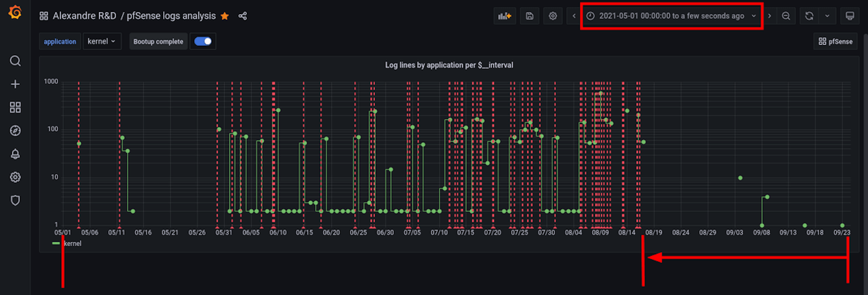The height and width of the screenshot is (295, 868).
Task: Click the 08/19 x-axis label
Action: 654,233
